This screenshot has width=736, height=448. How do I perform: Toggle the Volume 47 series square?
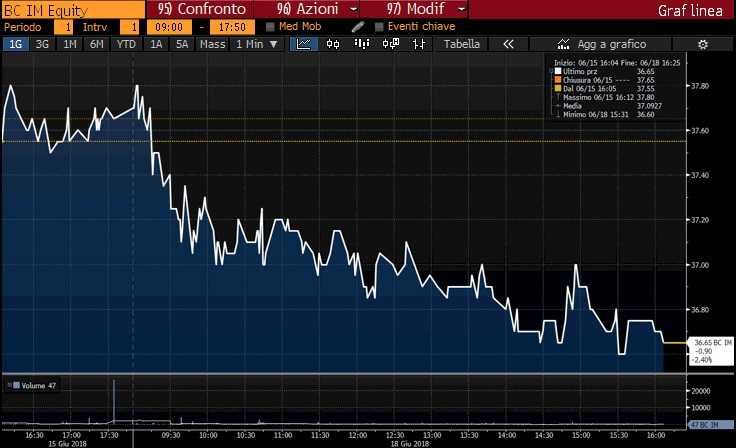[x=16, y=385]
